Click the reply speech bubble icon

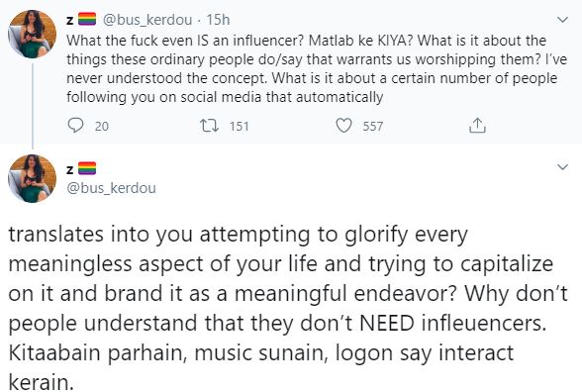[75, 126]
